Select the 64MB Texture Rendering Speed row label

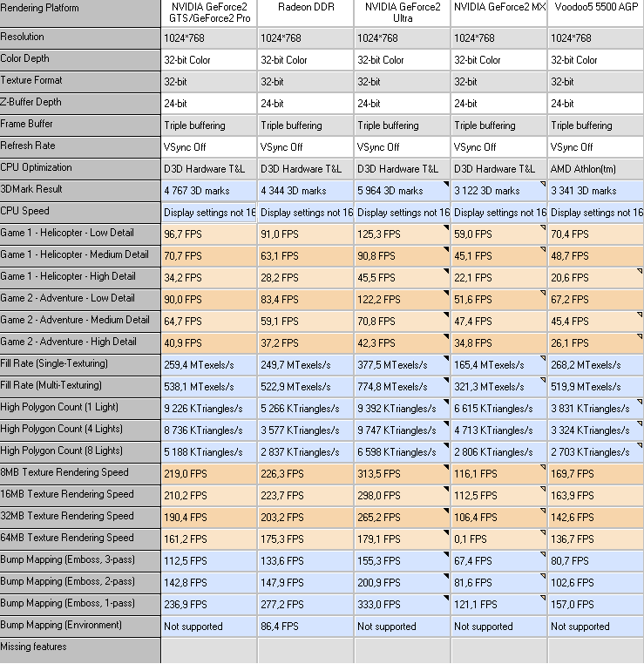[67, 538]
